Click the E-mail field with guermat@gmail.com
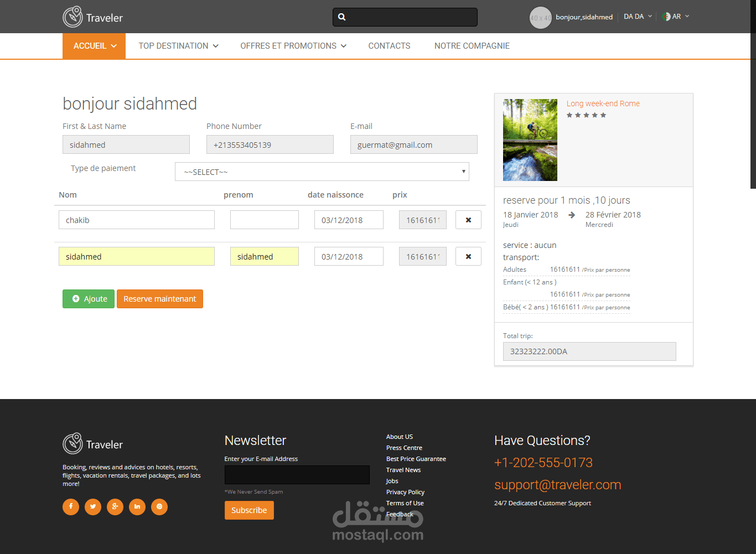Image resolution: width=756 pixels, height=554 pixels. [x=414, y=144]
